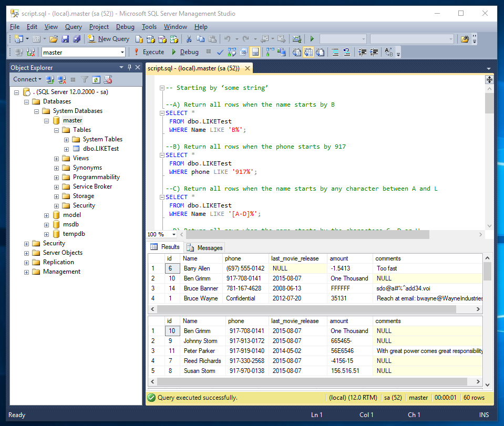Toggle Include Actual Execution Plan icon
This screenshot has width=504, height=426.
click(x=268, y=52)
